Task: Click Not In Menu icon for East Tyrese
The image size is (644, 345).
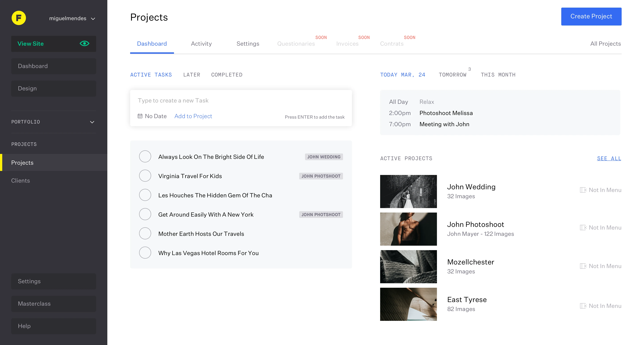Action: [x=583, y=306]
